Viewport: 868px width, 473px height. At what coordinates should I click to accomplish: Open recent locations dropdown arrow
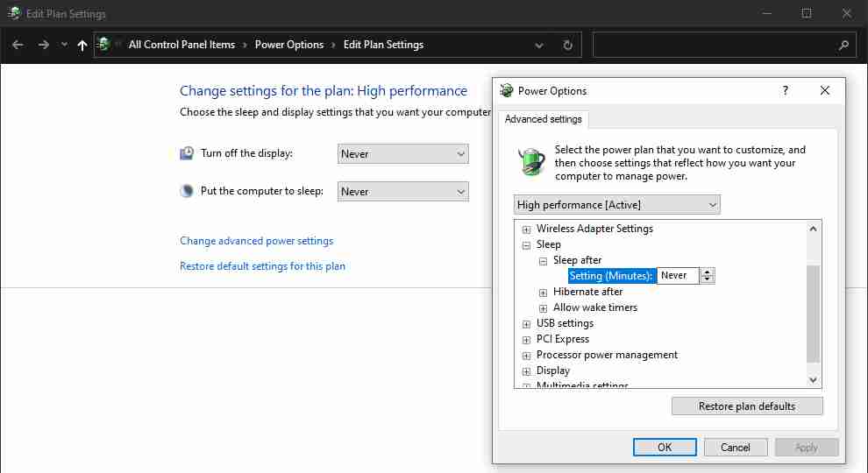[64, 45]
